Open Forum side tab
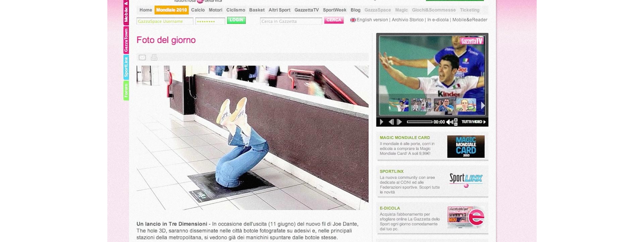644x242 pixels. point(126,91)
